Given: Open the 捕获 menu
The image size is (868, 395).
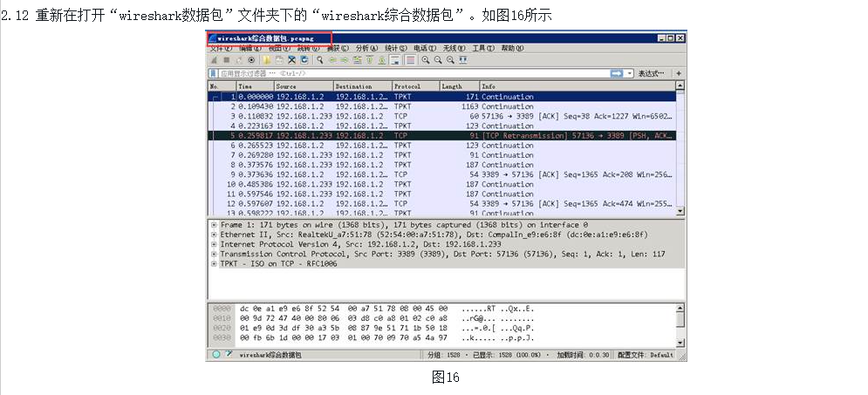Looking at the screenshot, I should click(x=338, y=48).
